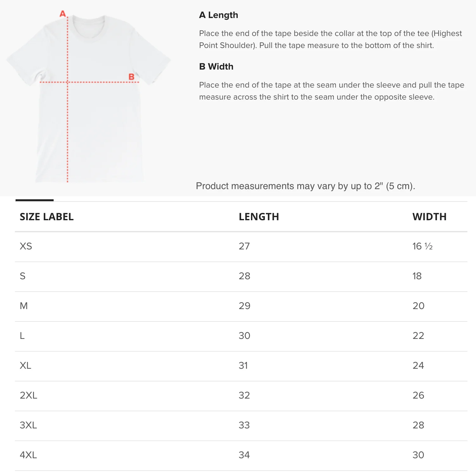Select the 'B Width' heading
Screen dimensions: 476x476
coord(216,67)
